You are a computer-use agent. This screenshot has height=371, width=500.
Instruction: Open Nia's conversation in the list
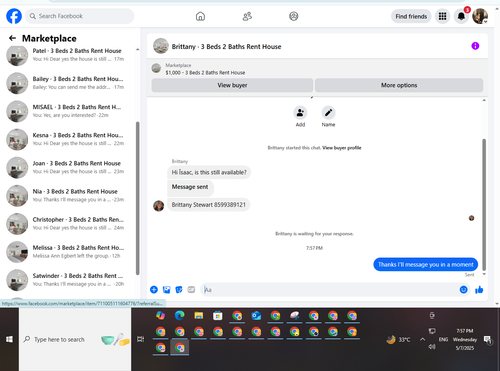pos(68,195)
